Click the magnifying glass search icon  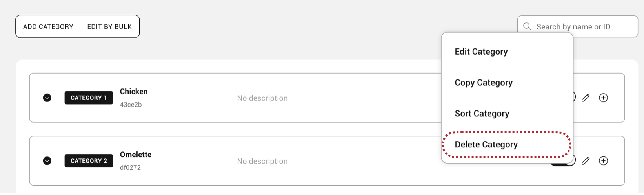click(x=527, y=26)
